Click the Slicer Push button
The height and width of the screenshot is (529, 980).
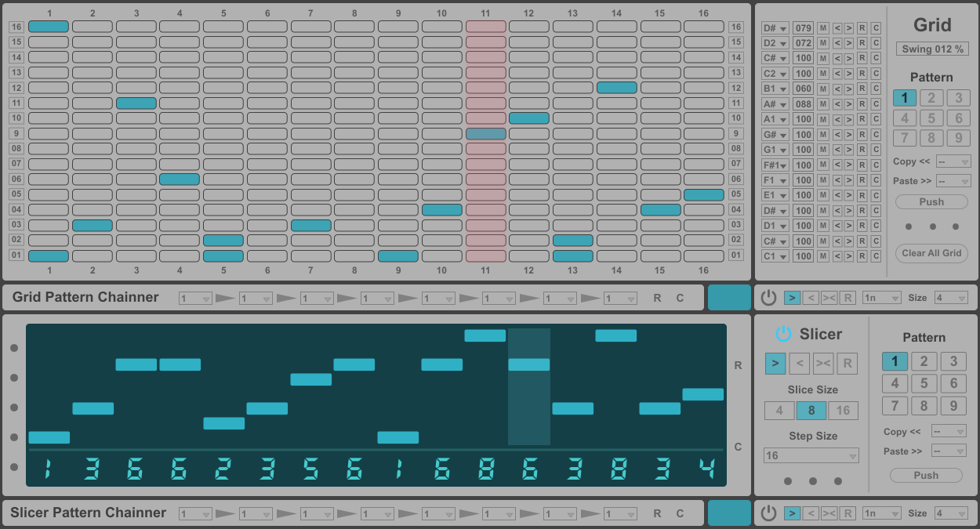[x=926, y=475]
